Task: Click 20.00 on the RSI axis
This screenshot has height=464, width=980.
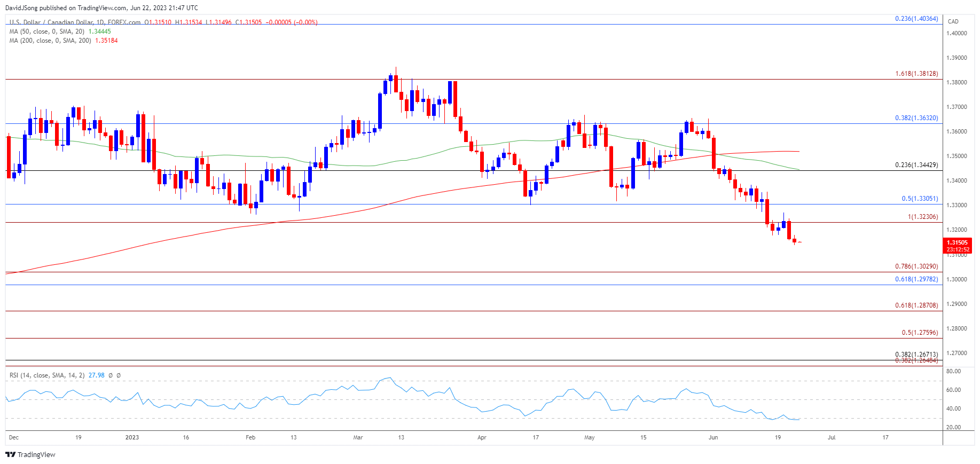Action: click(953, 427)
